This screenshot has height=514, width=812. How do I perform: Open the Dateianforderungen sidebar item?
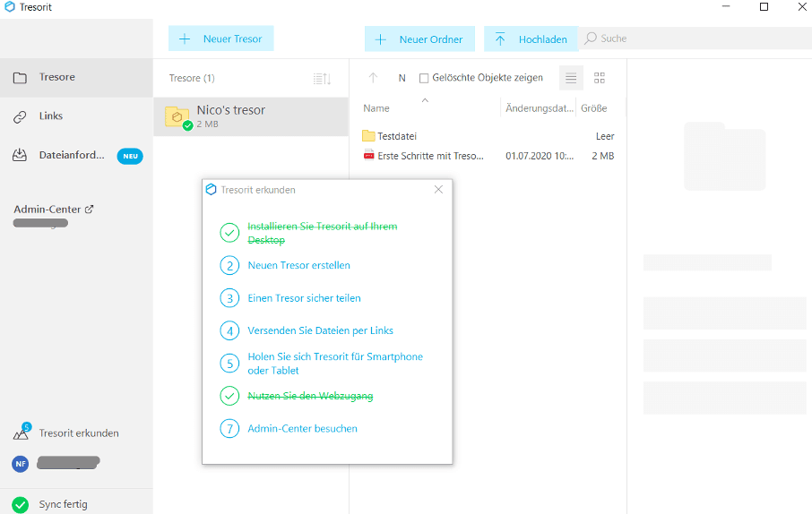(76, 155)
